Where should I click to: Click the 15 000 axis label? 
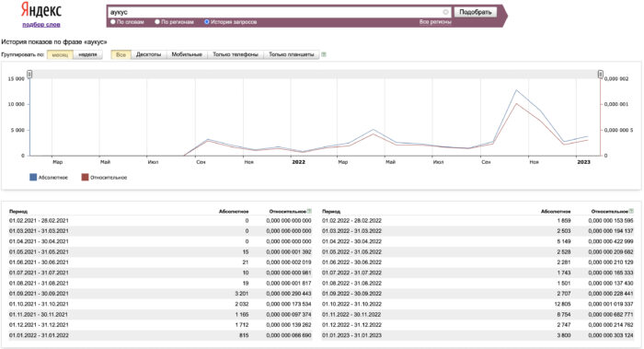(x=17, y=78)
